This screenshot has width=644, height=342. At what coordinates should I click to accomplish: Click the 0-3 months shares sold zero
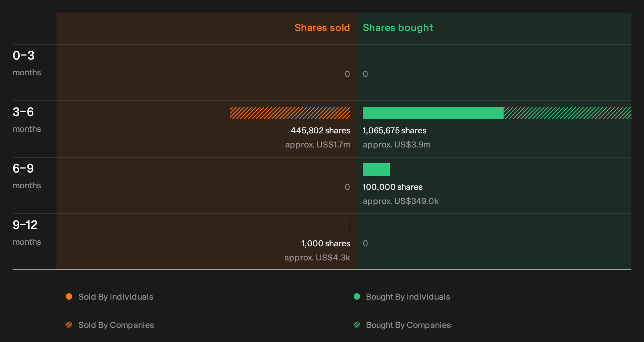pyautogui.click(x=347, y=74)
